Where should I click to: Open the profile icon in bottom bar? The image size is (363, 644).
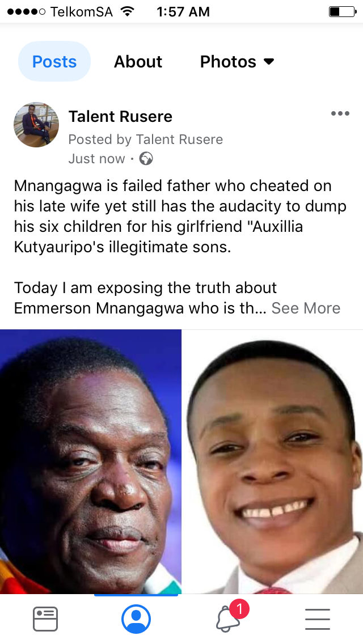tap(136, 619)
